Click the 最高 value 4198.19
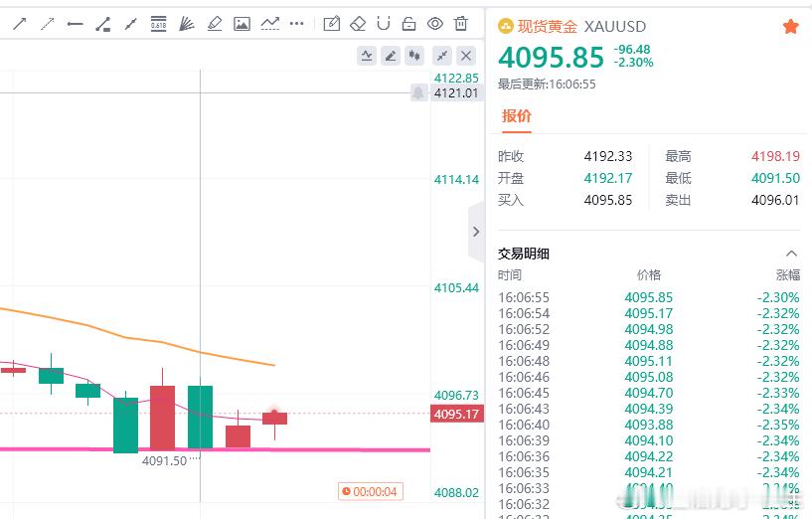Image resolution: width=812 pixels, height=519 pixels. pyautogui.click(x=775, y=156)
